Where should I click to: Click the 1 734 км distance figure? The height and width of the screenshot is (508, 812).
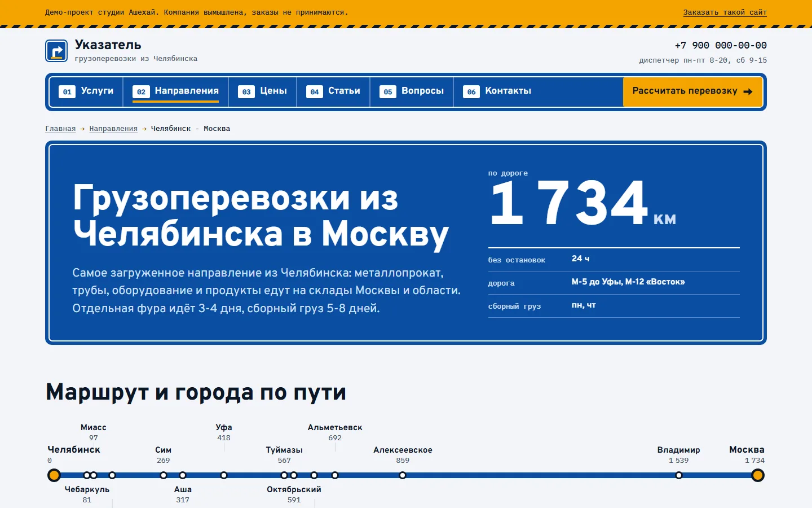click(x=582, y=203)
